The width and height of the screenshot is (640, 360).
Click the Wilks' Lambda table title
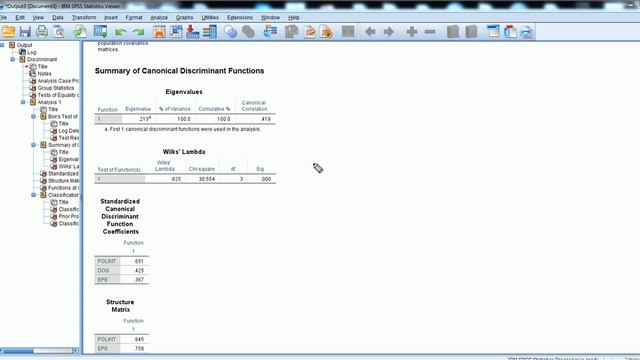point(184,152)
